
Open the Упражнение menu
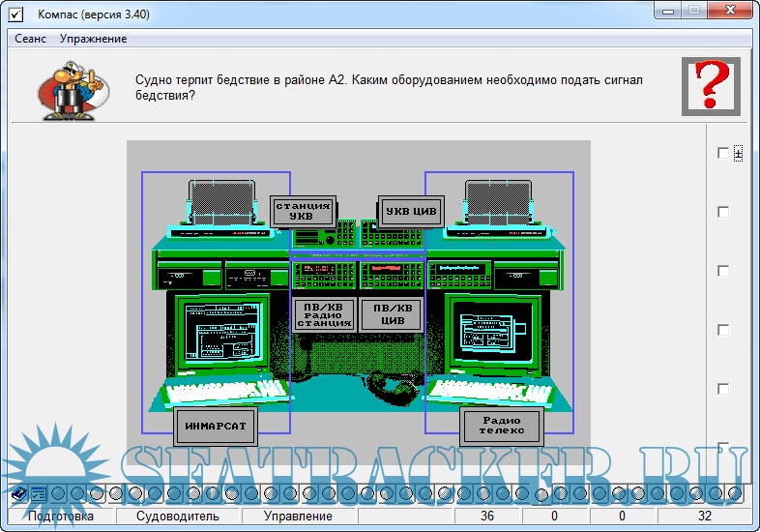pyautogui.click(x=93, y=39)
